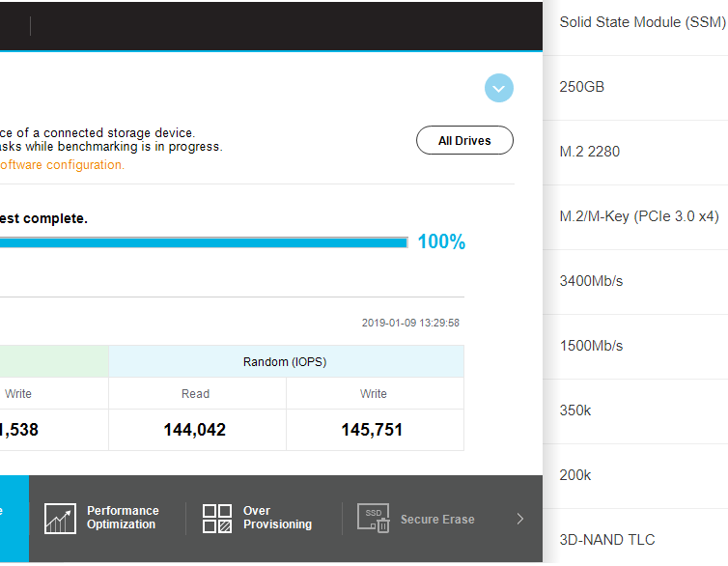Click the benchmark timestamp 2019-01-09
The image size is (728, 566).
pyautogui.click(x=410, y=323)
